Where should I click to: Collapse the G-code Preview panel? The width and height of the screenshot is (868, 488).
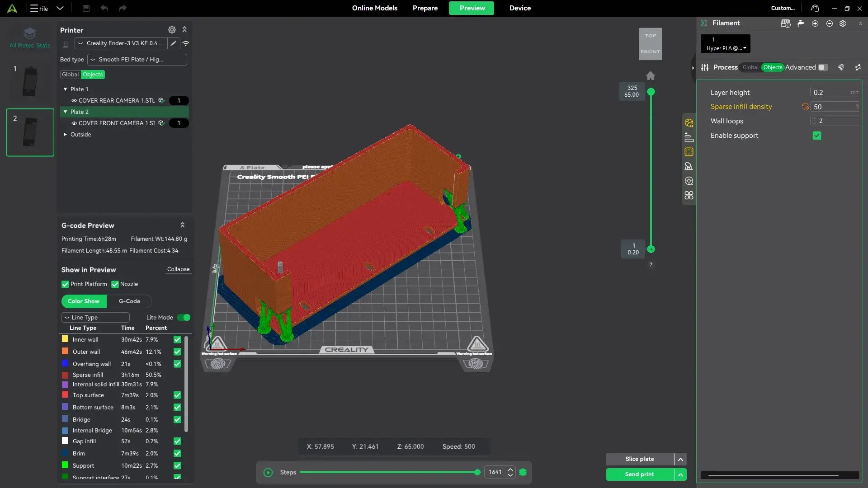(x=183, y=225)
